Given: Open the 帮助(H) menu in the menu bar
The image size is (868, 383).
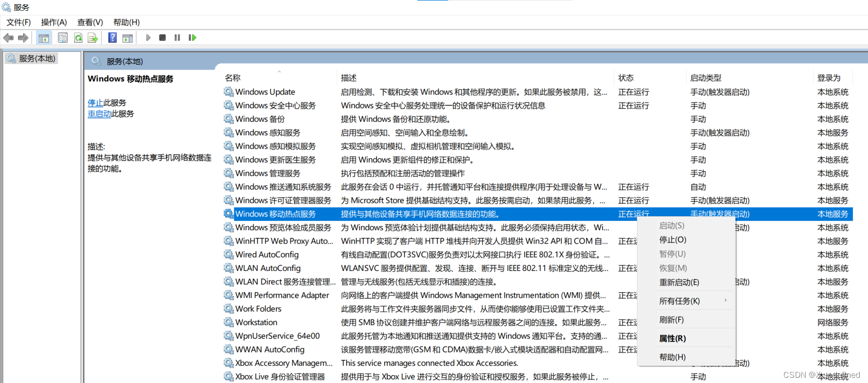Looking at the screenshot, I should point(126,22).
